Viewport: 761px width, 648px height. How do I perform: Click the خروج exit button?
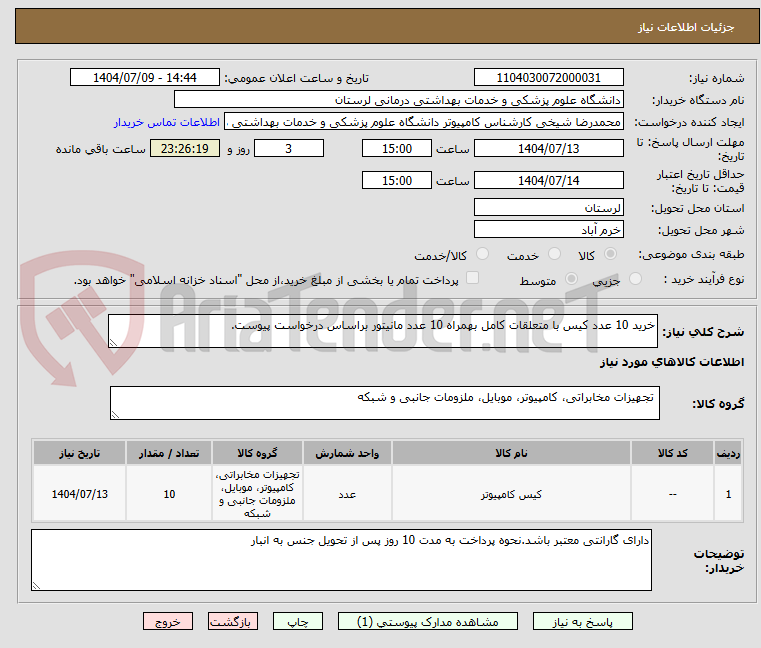(x=167, y=621)
